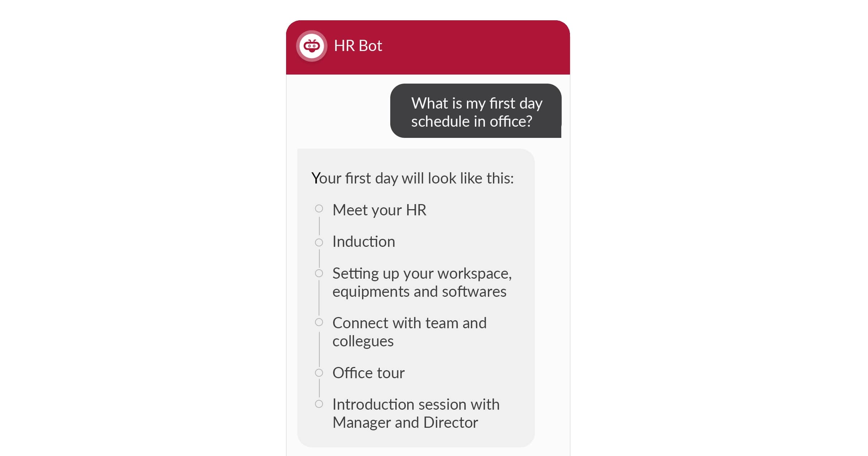868x456 pixels.
Task: Select the Meet your HR radio button
Action: pos(320,208)
